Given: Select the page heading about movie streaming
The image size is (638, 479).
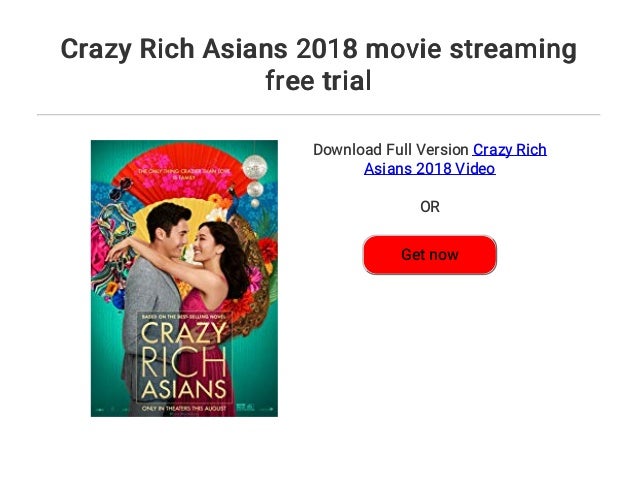Looking at the screenshot, I should pos(318,64).
